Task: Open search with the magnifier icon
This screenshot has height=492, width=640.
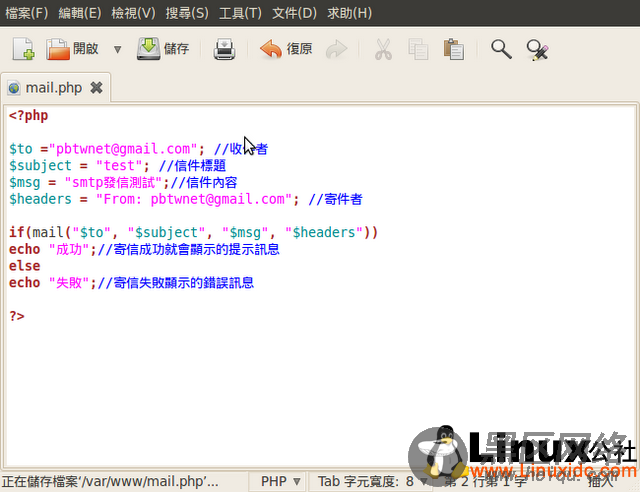Action: pyautogui.click(x=501, y=49)
